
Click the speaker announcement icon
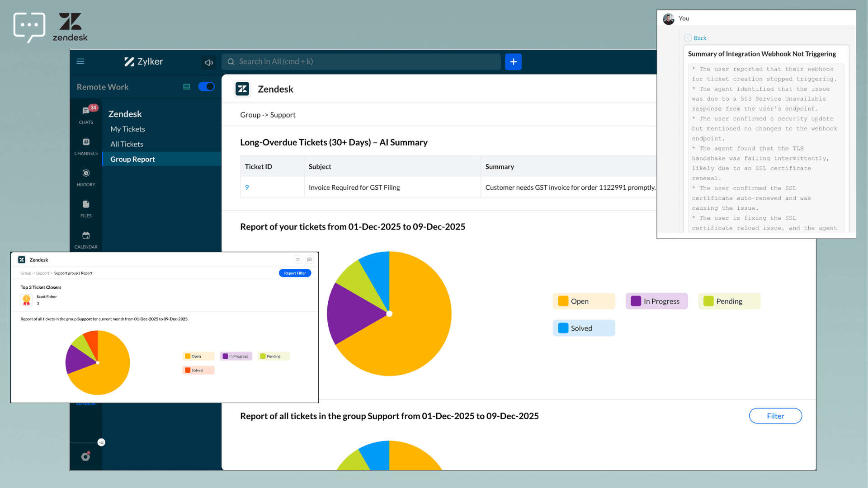click(x=208, y=62)
